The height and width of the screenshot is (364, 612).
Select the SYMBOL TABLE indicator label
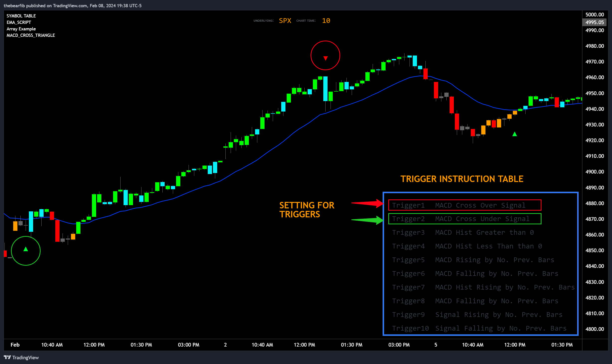coord(21,16)
